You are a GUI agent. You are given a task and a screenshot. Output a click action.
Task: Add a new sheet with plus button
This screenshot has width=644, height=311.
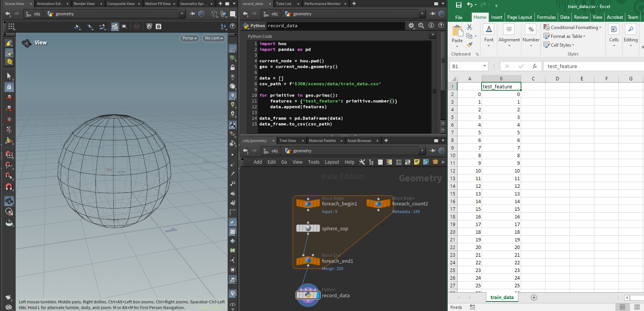[534, 298]
